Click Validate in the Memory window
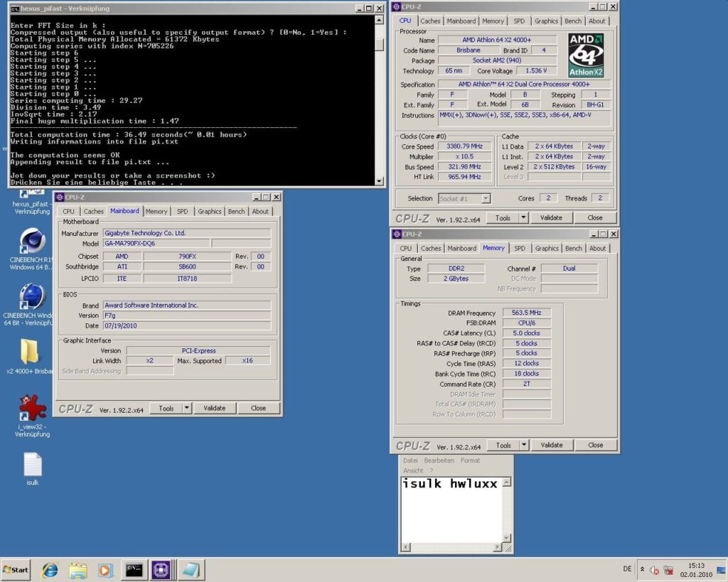728x582 pixels. tap(552, 445)
